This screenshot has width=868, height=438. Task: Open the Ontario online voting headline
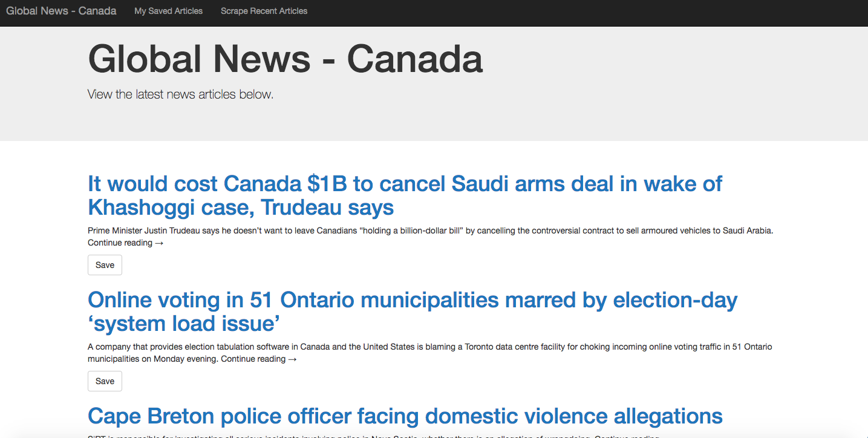412,311
